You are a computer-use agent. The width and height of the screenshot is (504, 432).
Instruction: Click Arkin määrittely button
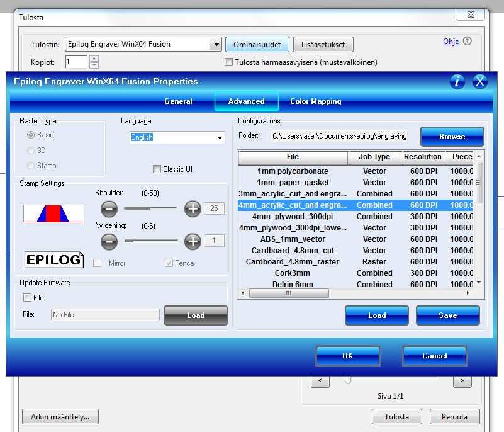click(x=60, y=416)
